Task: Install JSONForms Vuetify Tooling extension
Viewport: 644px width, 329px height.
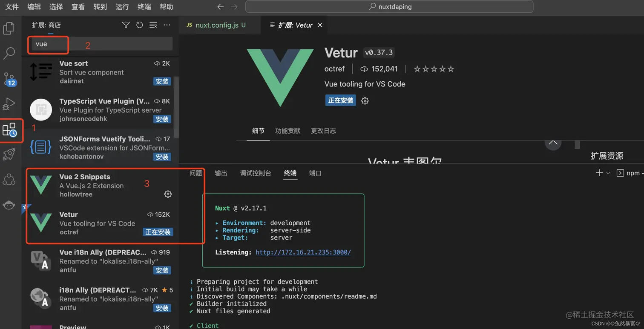Action: 162,157
